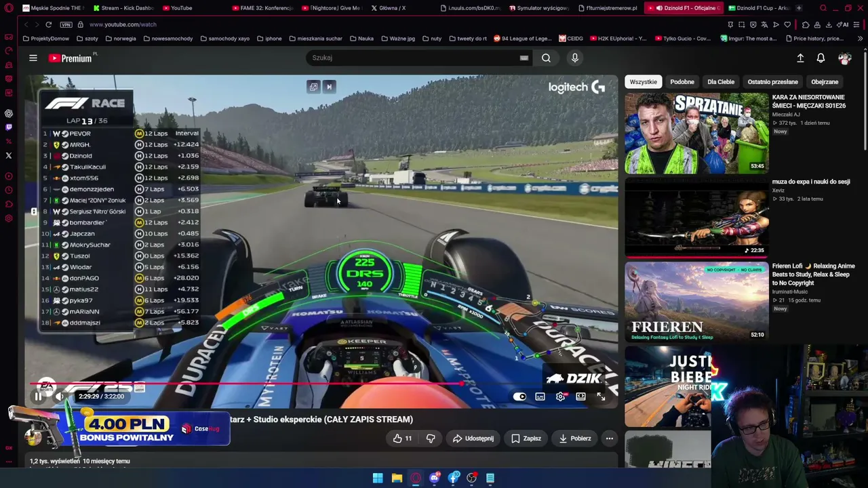Click the search magnifier button
The image size is (868, 488).
coord(546,58)
